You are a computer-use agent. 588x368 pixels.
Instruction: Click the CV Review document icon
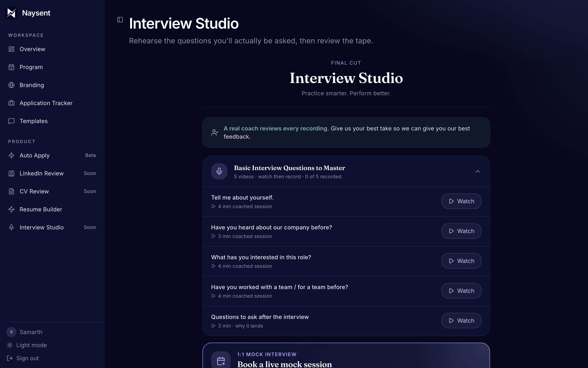11,192
